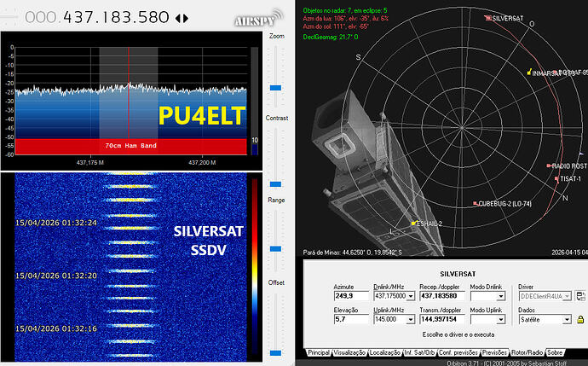
Task: Open the Modo Dnlink dropdown
Action: (x=500, y=296)
